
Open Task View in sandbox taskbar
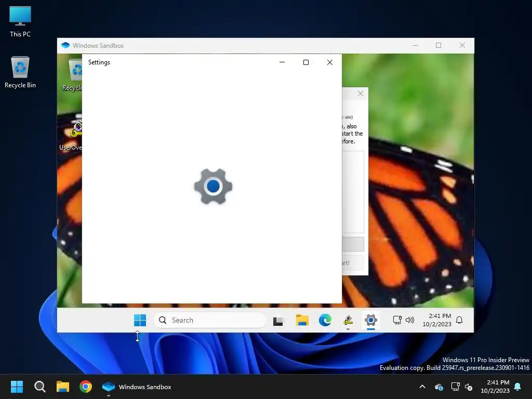click(x=278, y=321)
